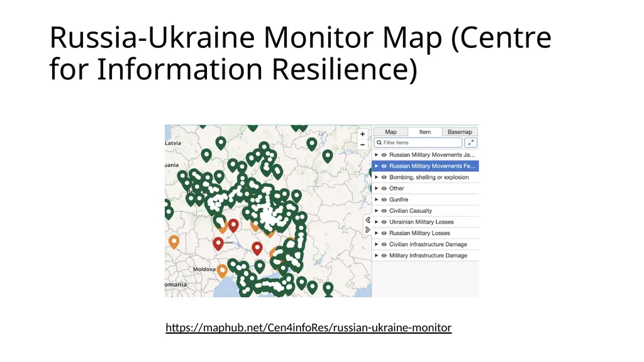Image resolution: width=644 pixels, height=362 pixels.
Task: Expand Civilian Infrastructure Damage group
Action: tap(376, 244)
